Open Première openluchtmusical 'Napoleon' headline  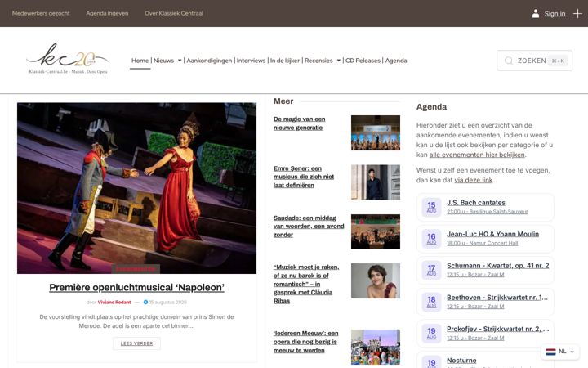[136, 287]
